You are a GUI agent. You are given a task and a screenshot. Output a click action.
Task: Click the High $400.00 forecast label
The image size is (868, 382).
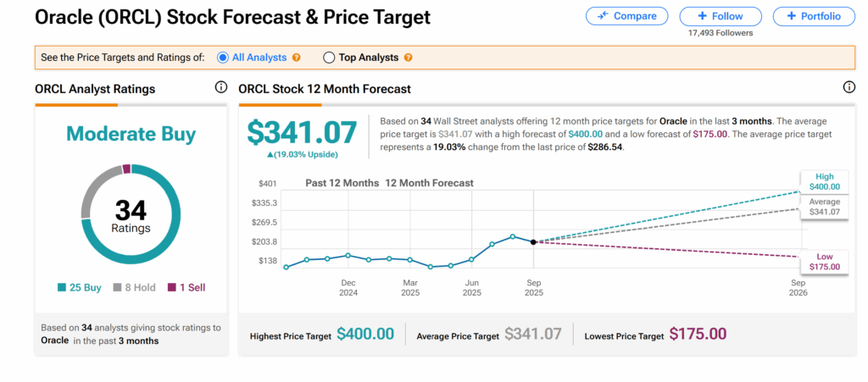pyautogui.click(x=824, y=181)
